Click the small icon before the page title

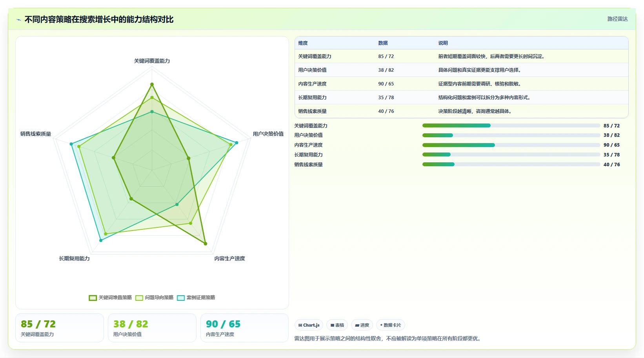click(x=18, y=20)
